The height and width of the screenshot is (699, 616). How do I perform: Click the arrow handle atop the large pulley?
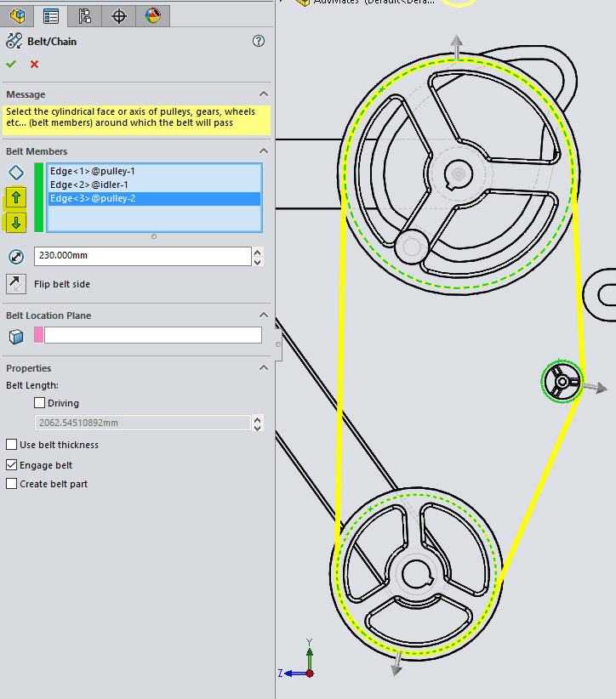(x=456, y=47)
